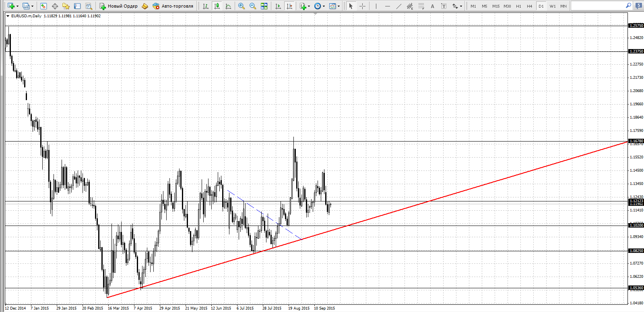Screen dimensions: 644x312
Task: Click the Zoom In magnifier icon
Action: (242, 6)
